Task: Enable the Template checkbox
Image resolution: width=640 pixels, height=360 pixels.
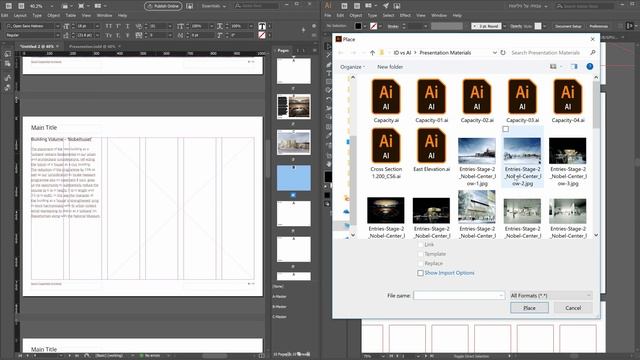Action: tap(420, 254)
